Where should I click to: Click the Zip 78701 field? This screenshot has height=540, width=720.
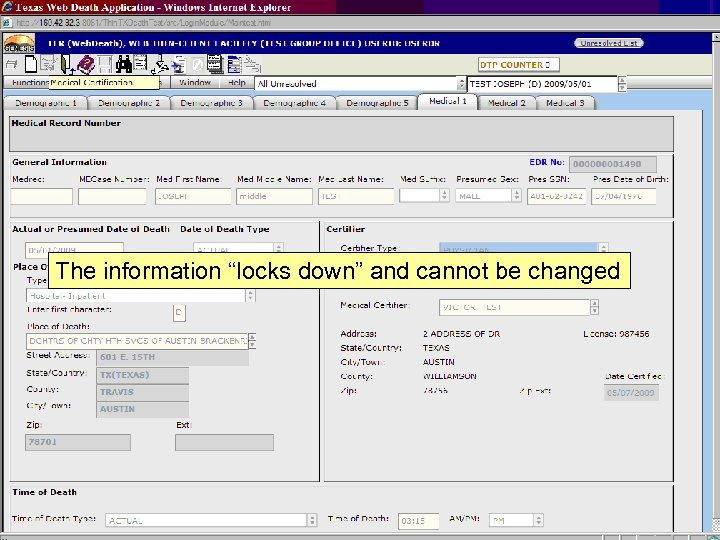coord(78,442)
